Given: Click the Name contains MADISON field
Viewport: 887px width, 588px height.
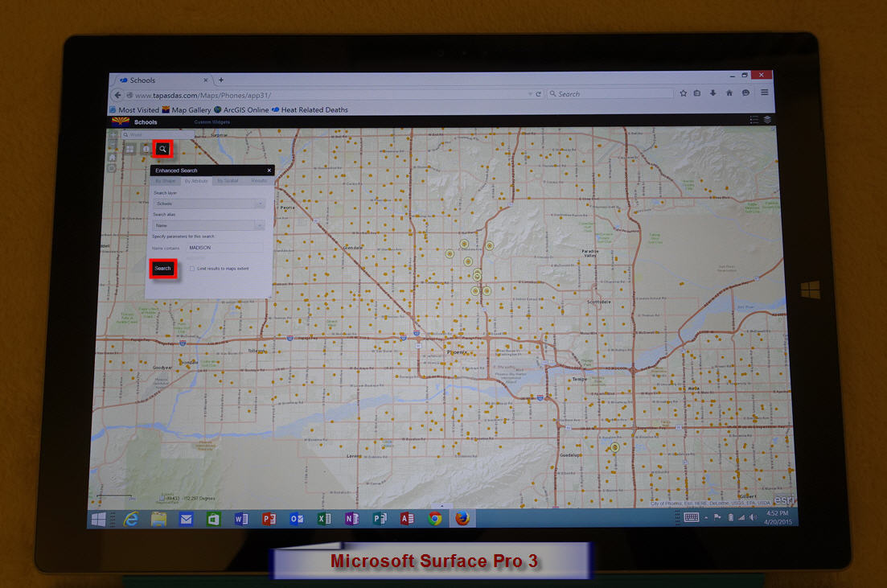Looking at the screenshot, I should pos(224,248).
